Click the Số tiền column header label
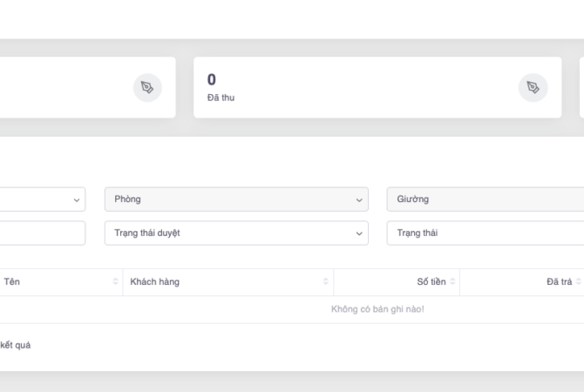This screenshot has height=392, width=584. 431,281
